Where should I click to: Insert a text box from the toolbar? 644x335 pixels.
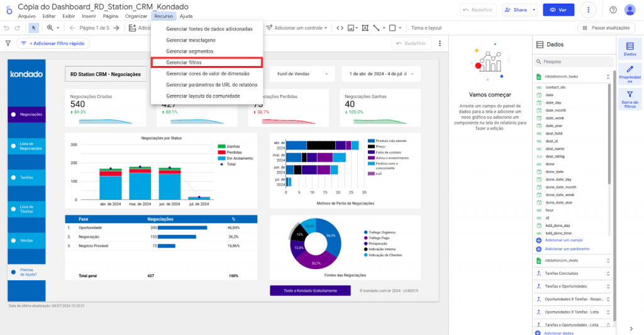pos(366,28)
